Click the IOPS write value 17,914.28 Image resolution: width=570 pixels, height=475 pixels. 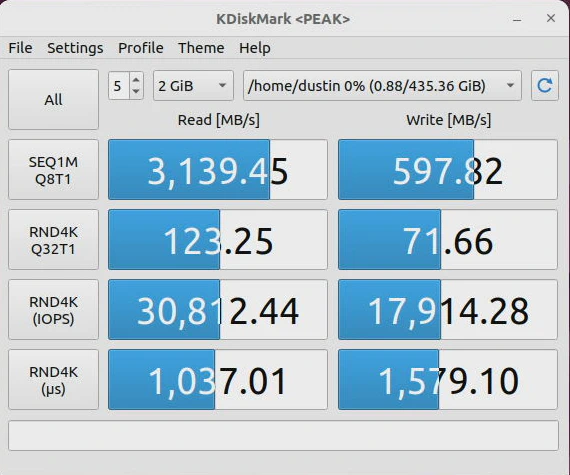tap(448, 310)
